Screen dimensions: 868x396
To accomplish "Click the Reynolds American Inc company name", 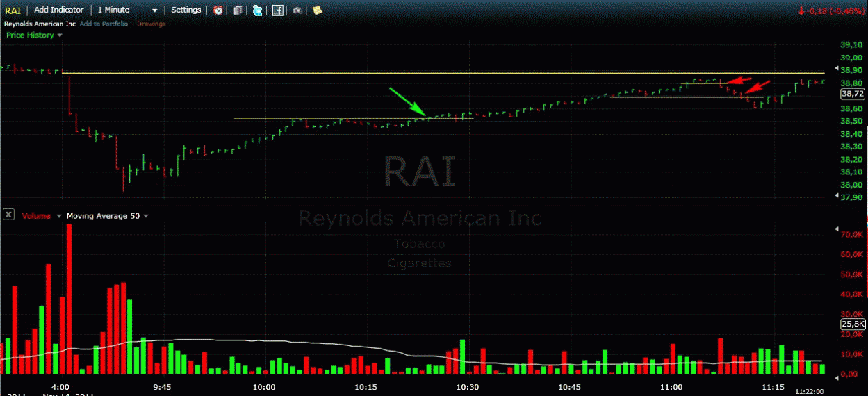I will pos(40,24).
